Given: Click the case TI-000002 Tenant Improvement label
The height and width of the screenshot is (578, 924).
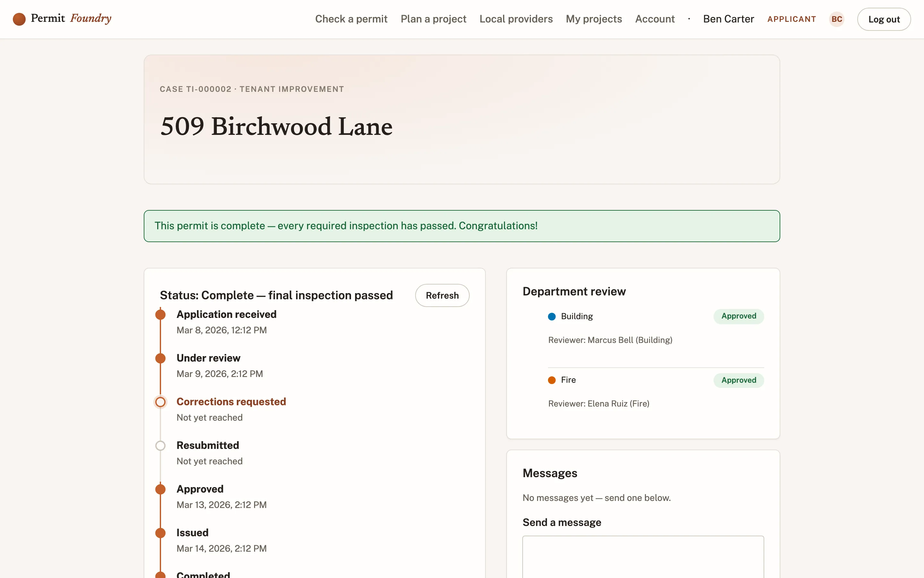Looking at the screenshot, I should [252, 89].
